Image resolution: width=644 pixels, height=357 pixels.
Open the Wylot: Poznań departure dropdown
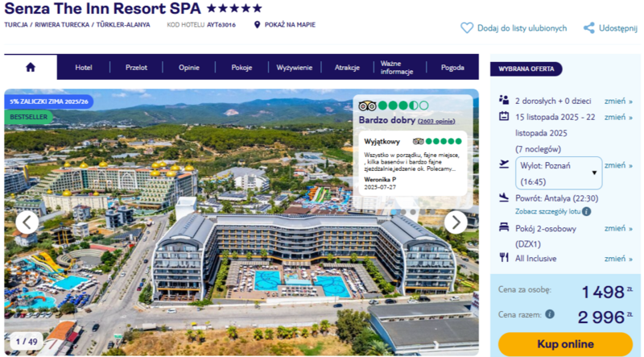[559, 173]
